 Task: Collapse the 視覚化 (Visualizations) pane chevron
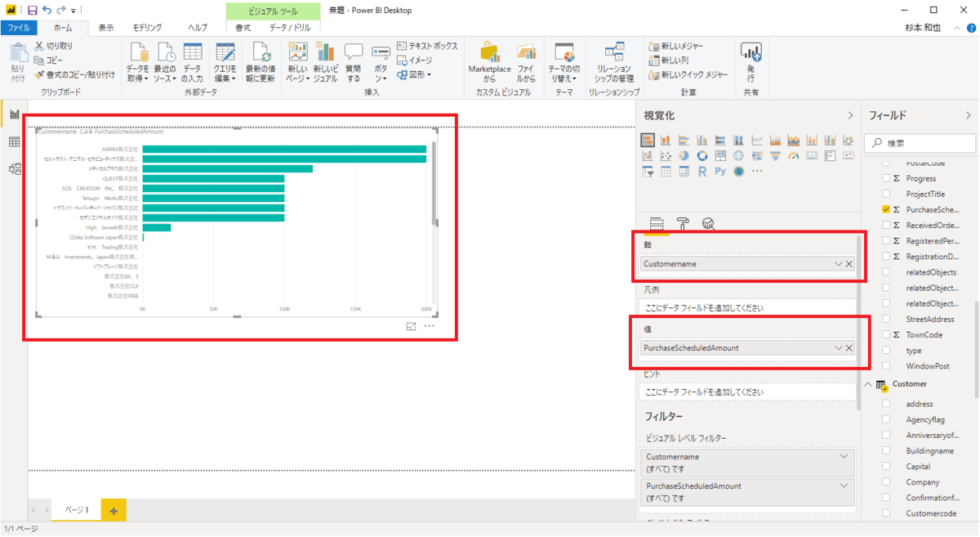coord(850,116)
